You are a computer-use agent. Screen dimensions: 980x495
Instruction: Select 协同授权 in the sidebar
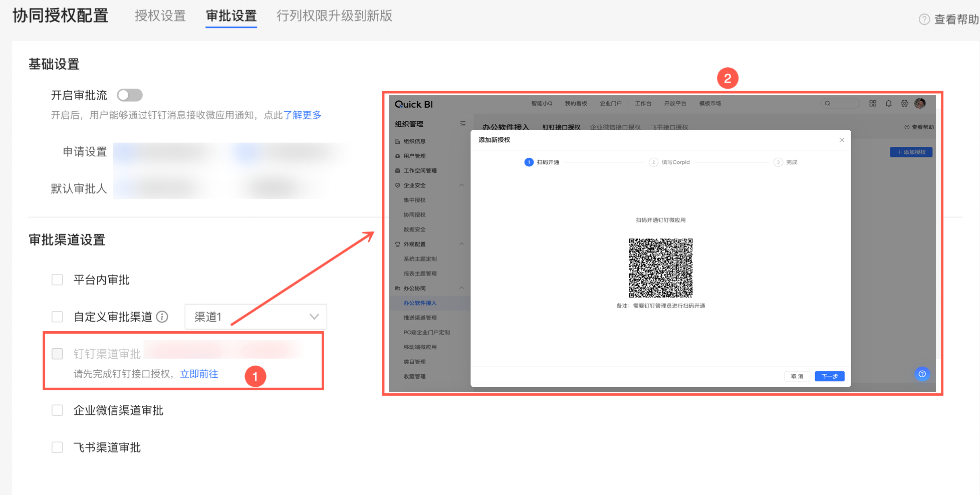[x=414, y=215]
